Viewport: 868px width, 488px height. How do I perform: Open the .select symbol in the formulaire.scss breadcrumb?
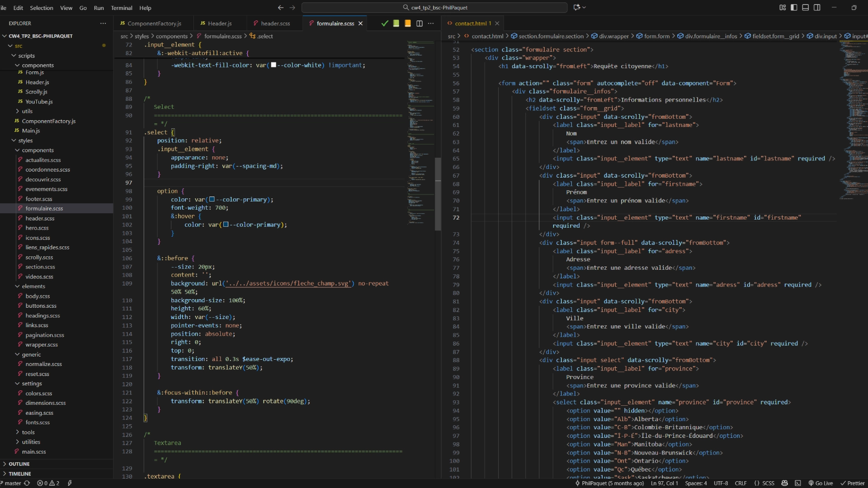[x=261, y=36]
